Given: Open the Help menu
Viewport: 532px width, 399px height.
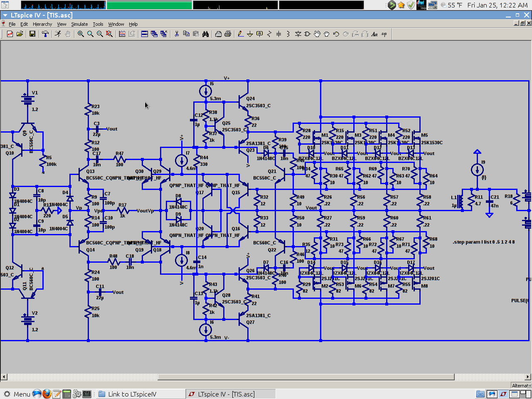Looking at the screenshot, I should [133, 24].
